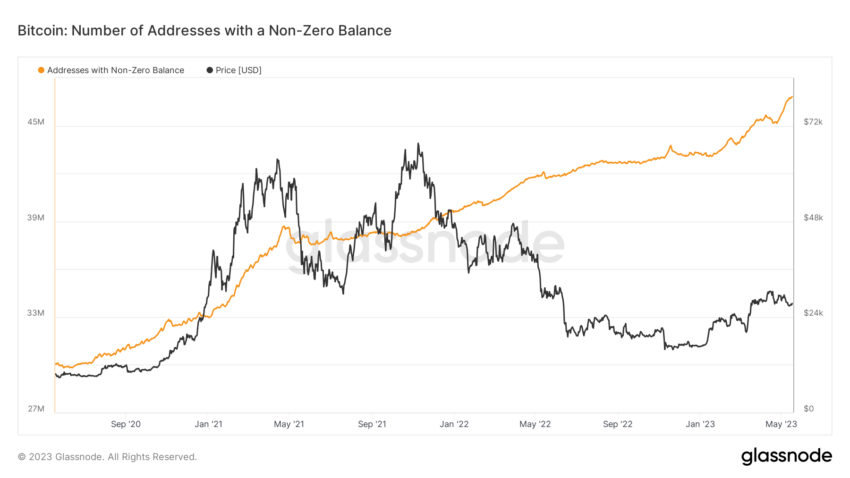Click the black Price legend dot

[x=209, y=70]
